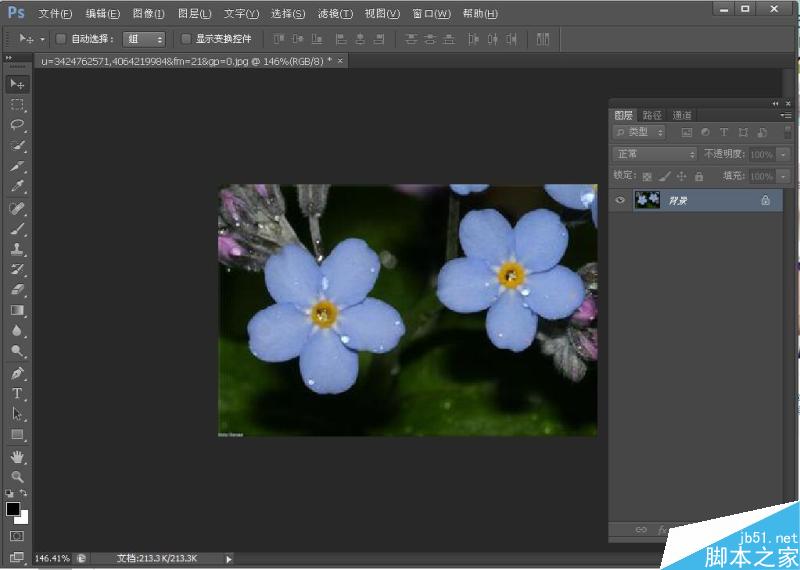Select the Lasso tool
Screen dimensions: 800x570
[17, 125]
